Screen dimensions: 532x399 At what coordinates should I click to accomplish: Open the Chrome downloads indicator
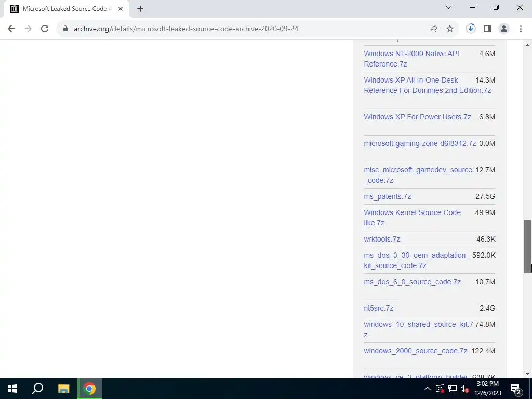tap(471, 29)
